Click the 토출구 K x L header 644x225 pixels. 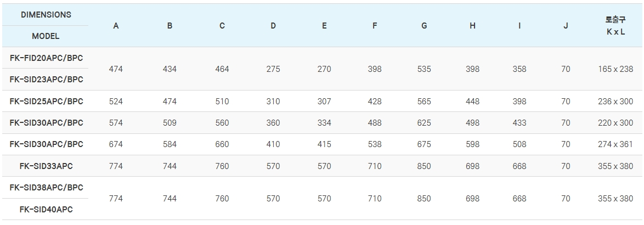point(615,26)
